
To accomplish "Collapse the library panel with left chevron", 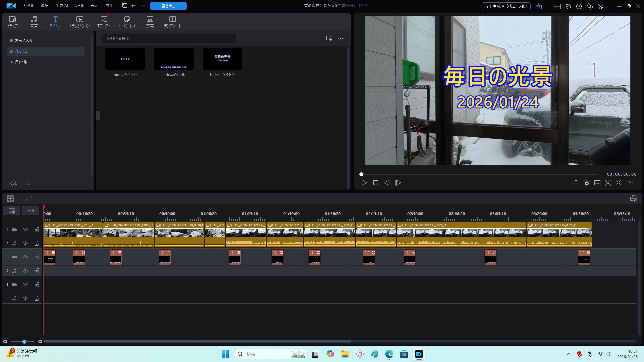I will (98, 116).
